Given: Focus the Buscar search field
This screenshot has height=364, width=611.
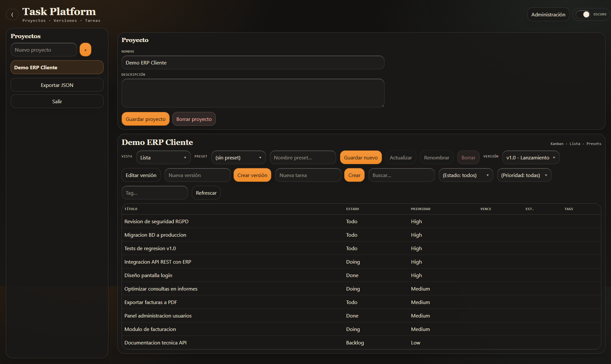Looking at the screenshot, I should coord(401,175).
